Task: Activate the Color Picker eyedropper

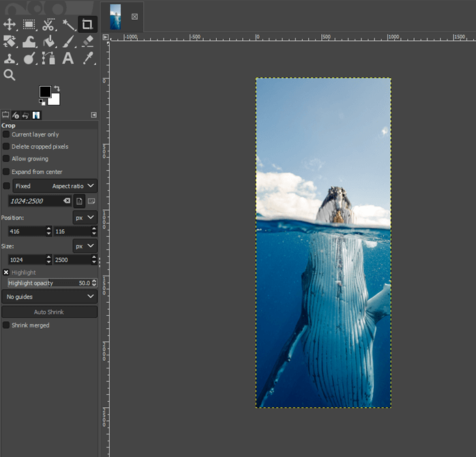Action: [87, 59]
